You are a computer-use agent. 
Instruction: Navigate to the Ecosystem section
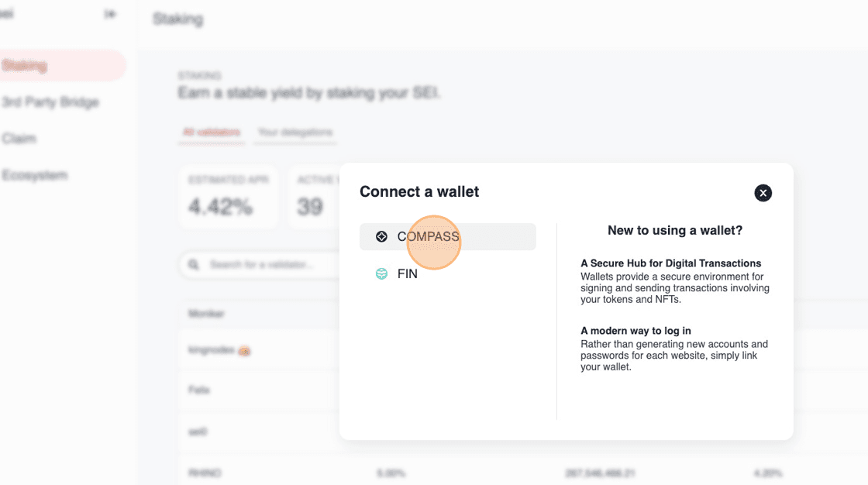click(35, 175)
